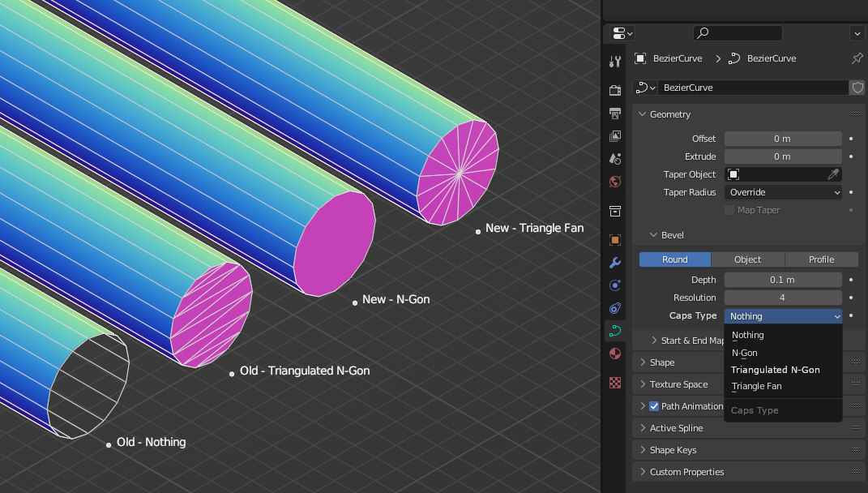
Task: Open the View Layer properties tab
Action: [614, 136]
